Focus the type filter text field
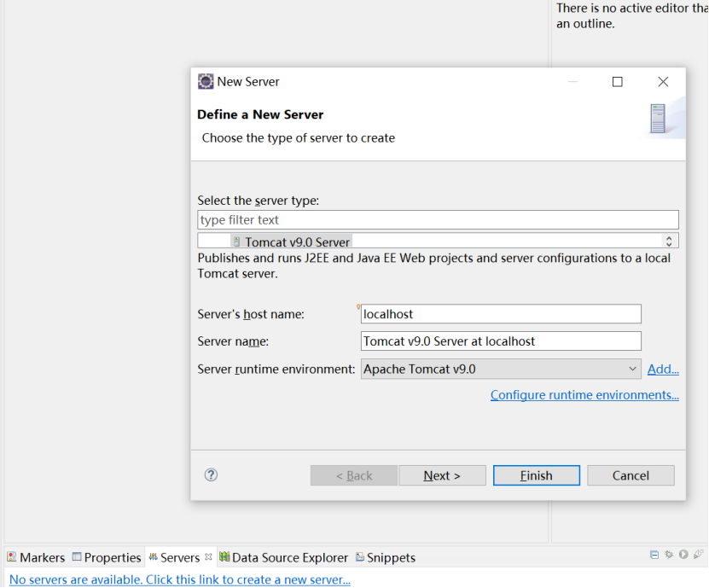This screenshot has width=709, height=588. click(439, 220)
